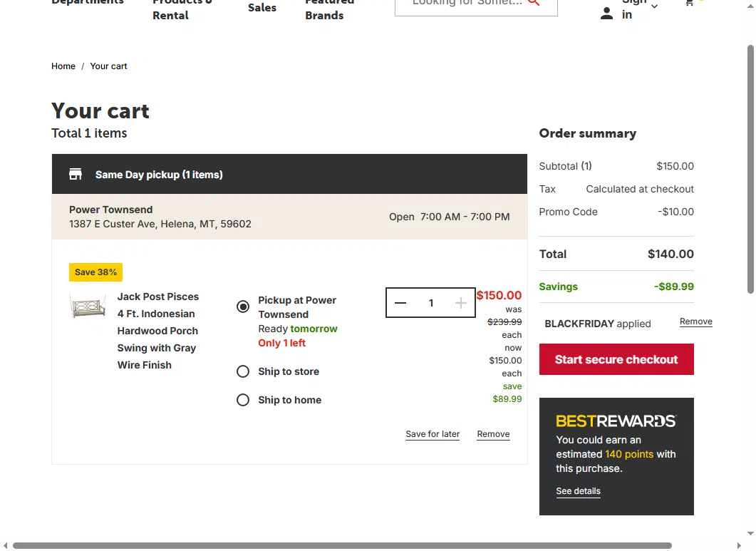Open Products & Rental menu

(182, 9)
